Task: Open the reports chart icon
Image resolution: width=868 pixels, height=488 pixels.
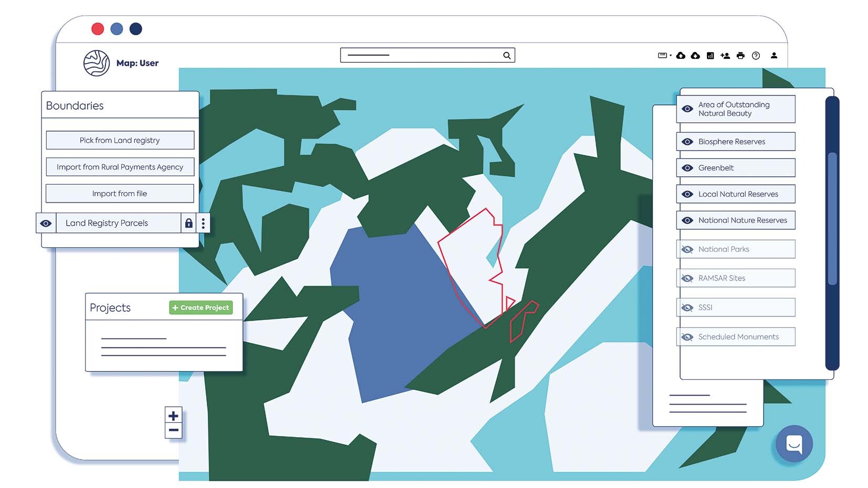Action: point(710,55)
